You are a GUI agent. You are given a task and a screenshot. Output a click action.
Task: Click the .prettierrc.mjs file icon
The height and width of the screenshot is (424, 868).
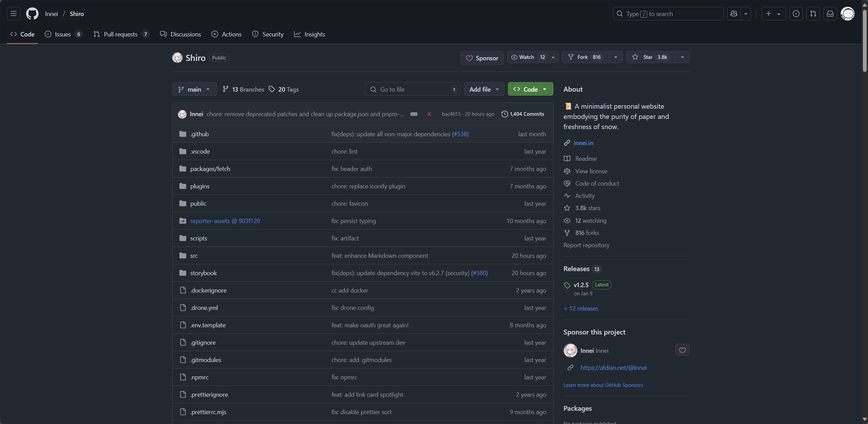click(183, 412)
